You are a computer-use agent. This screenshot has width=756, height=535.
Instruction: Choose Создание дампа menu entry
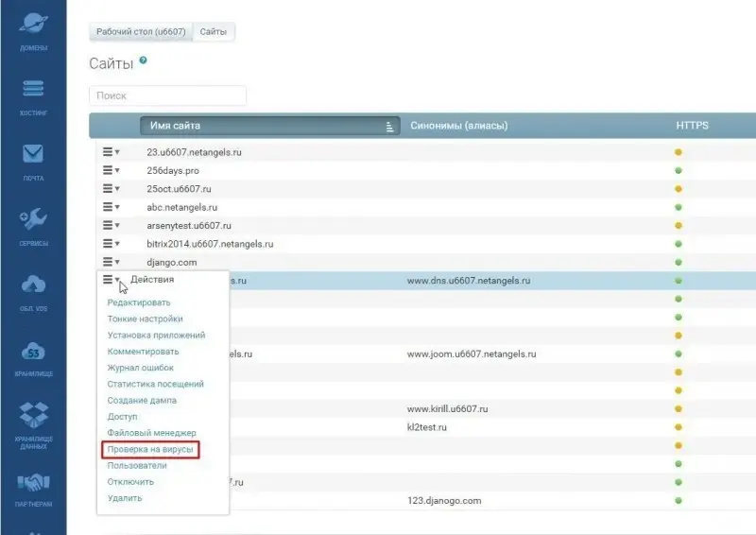[x=142, y=401]
